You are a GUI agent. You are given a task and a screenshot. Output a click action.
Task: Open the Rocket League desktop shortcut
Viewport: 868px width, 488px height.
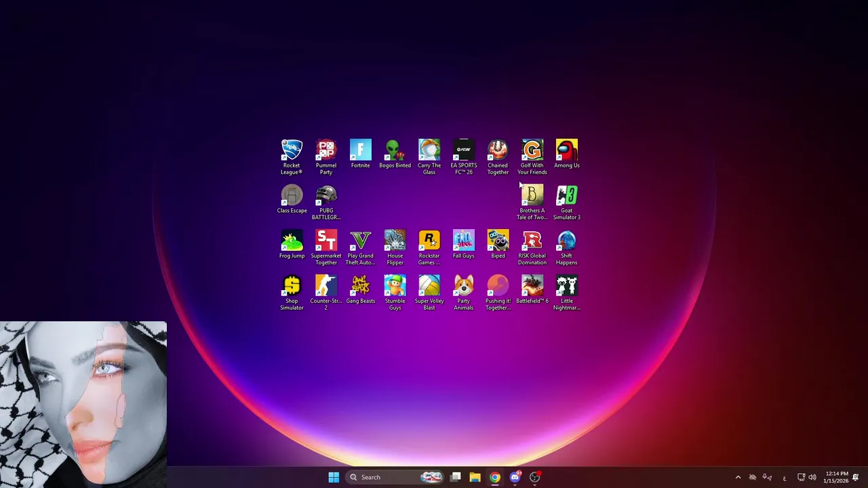click(x=292, y=157)
